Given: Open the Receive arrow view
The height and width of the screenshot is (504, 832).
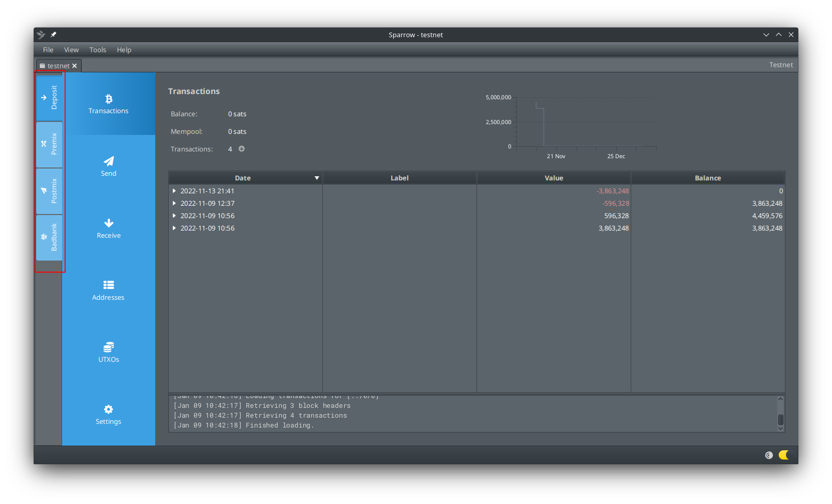Looking at the screenshot, I should pyautogui.click(x=109, y=228).
